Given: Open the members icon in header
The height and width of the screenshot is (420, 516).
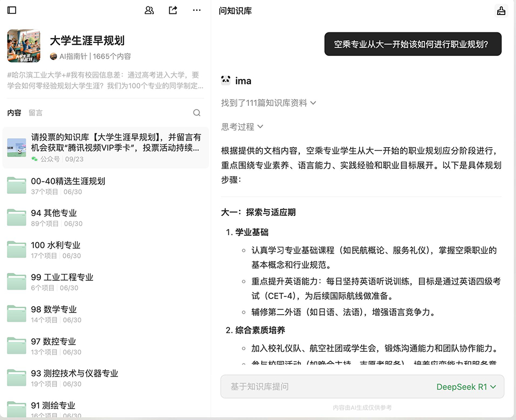Looking at the screenshot, I should click(149, 10).
